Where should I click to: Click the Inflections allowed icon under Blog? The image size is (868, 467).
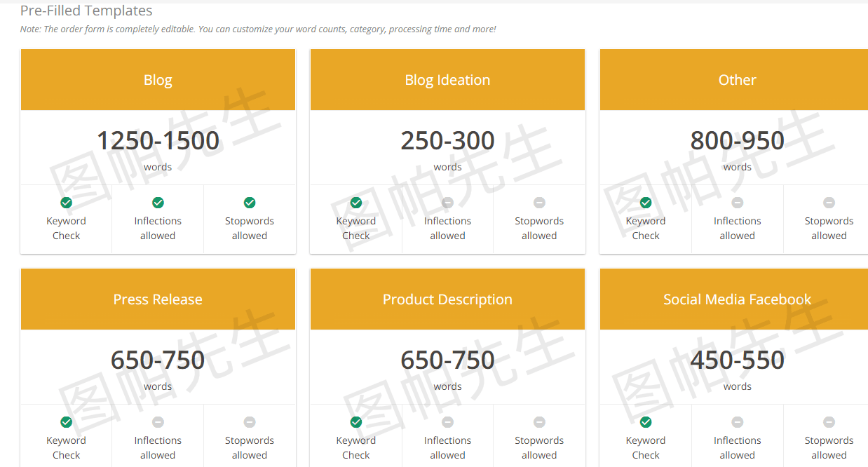point(158,203)
